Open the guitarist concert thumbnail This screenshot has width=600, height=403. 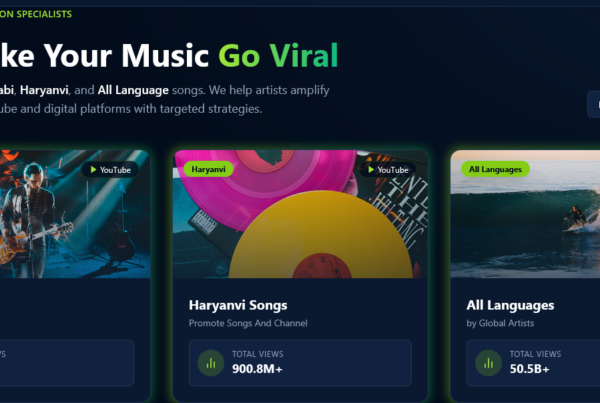[x=75, y=214]
